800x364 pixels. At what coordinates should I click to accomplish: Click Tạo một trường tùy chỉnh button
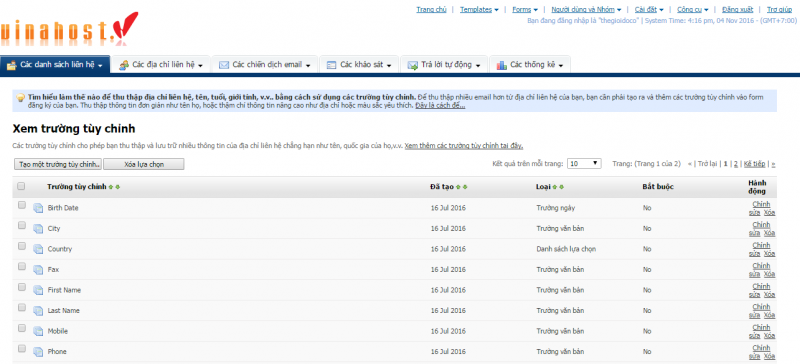pos(58,164)
